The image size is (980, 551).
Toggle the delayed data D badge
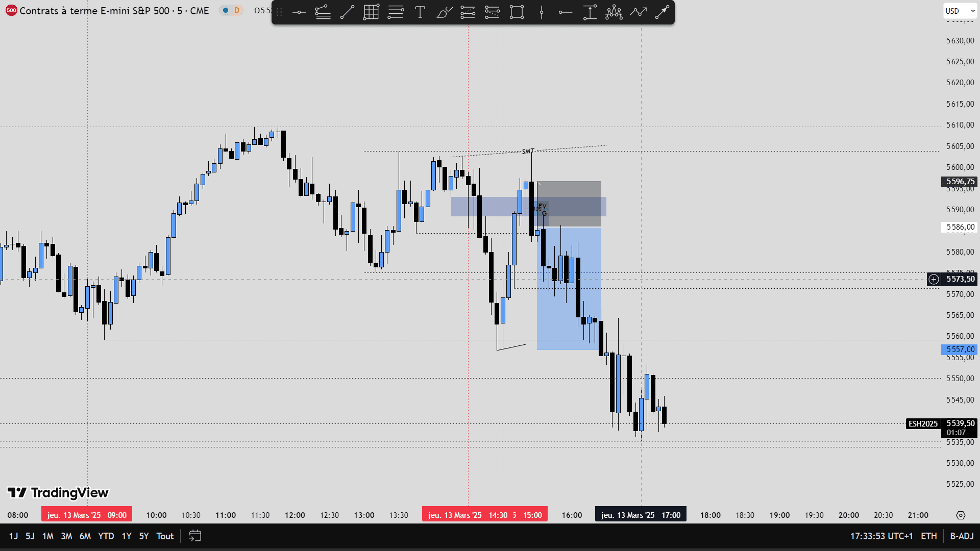point(237,10)
